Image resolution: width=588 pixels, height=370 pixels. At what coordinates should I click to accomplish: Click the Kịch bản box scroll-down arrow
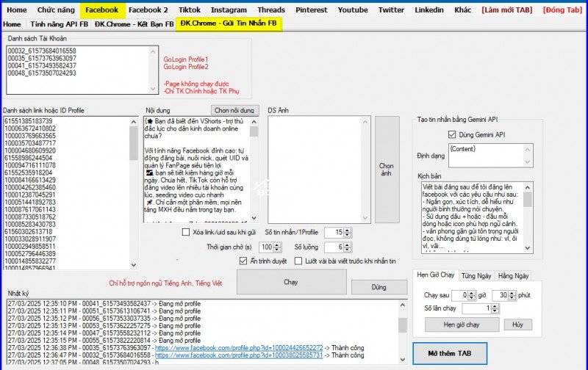528,248
